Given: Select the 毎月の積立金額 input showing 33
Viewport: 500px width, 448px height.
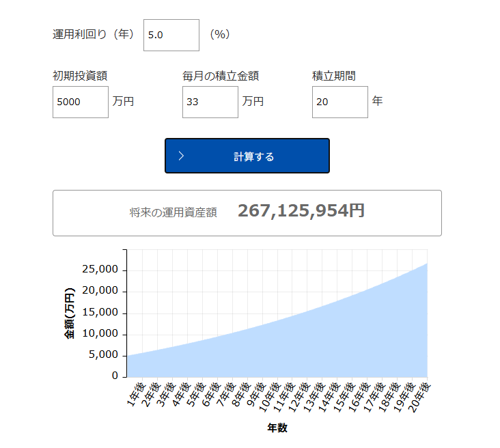Looking at the screenshot, I should (x=210, y=102).
